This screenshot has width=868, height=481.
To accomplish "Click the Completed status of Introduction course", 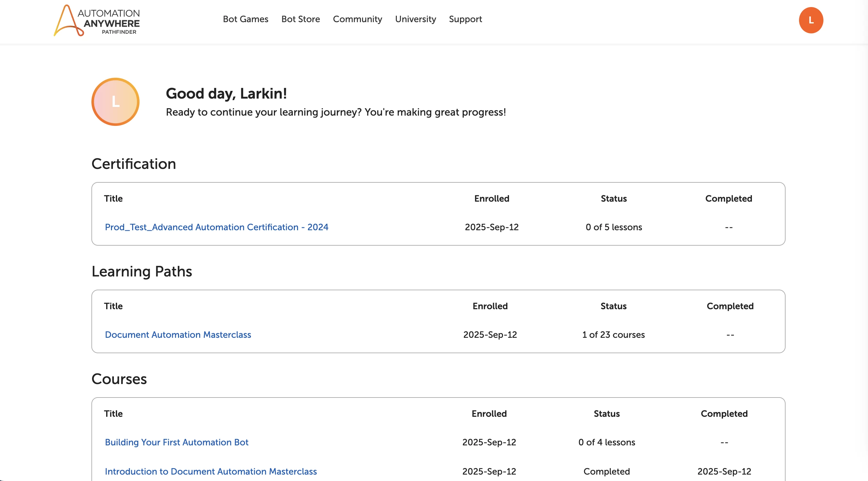I will coord(607,472).
